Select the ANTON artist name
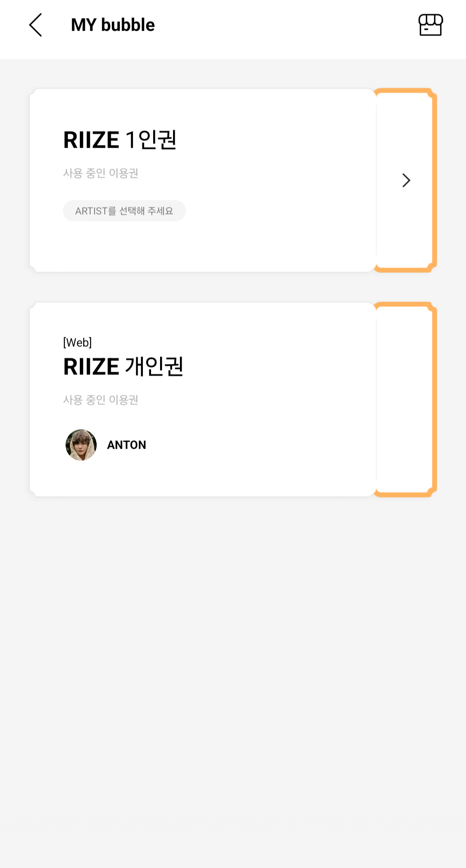Viewport: 466px width, 868px height. pyautogui.click(x=126, y=445)
